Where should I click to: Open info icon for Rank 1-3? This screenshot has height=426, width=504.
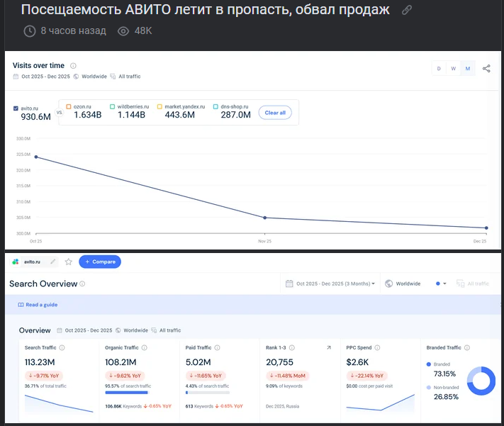(292, 347)
